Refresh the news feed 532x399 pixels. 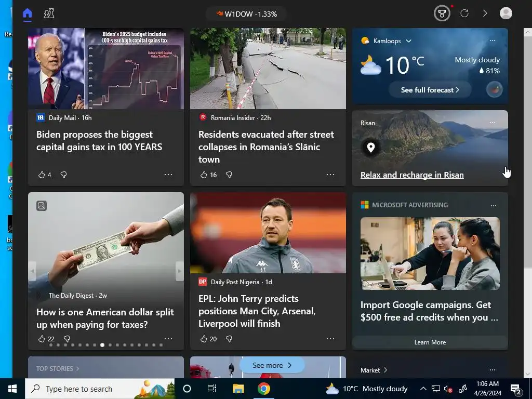tap(464, 14)
